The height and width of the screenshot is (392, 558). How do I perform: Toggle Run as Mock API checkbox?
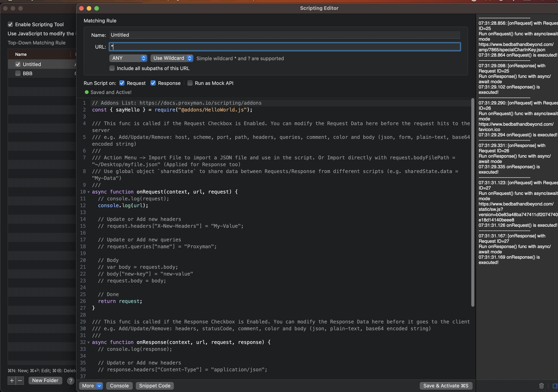190,83
